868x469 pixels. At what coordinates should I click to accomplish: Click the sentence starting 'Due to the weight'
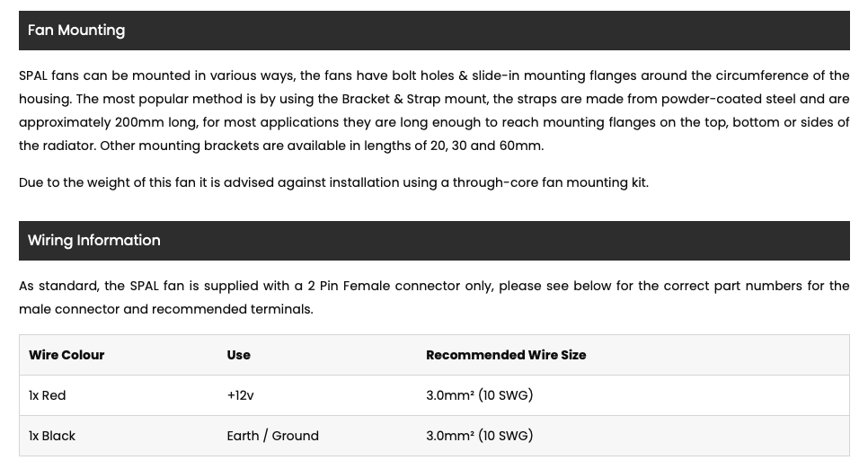[333, 182]
